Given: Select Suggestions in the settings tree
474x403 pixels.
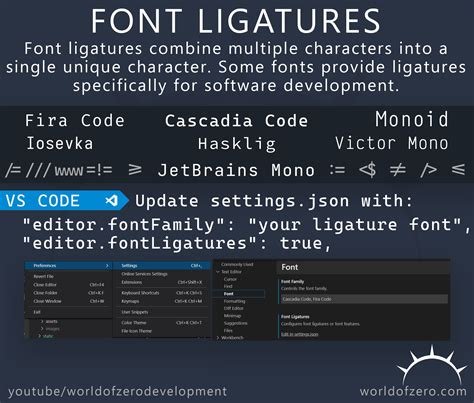Looking at the screenshot, I should tap(236, 323).
